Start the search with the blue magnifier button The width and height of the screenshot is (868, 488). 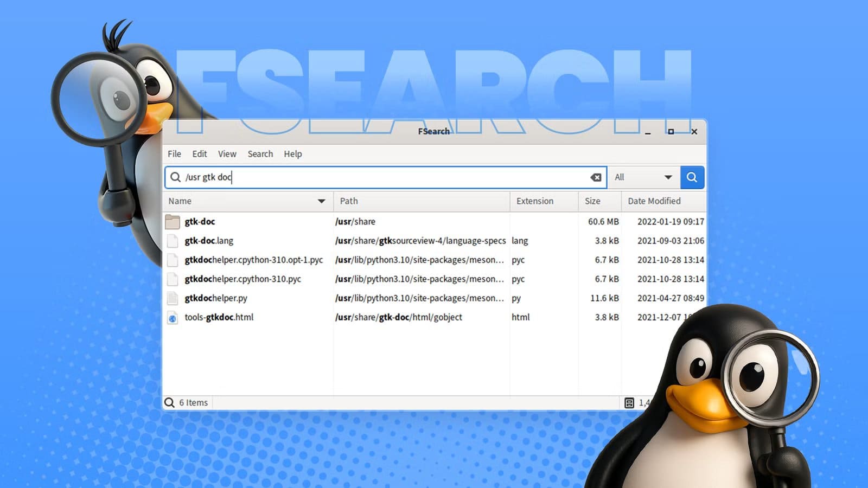[692, 177]
